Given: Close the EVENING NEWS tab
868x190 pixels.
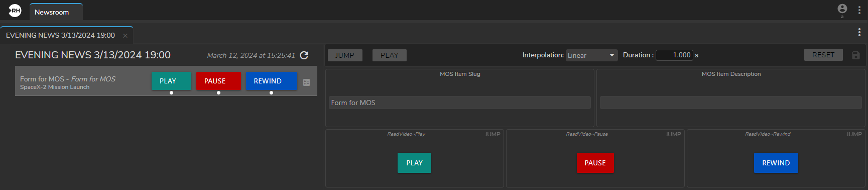Looking at the screenshot, I should point(125,36).
